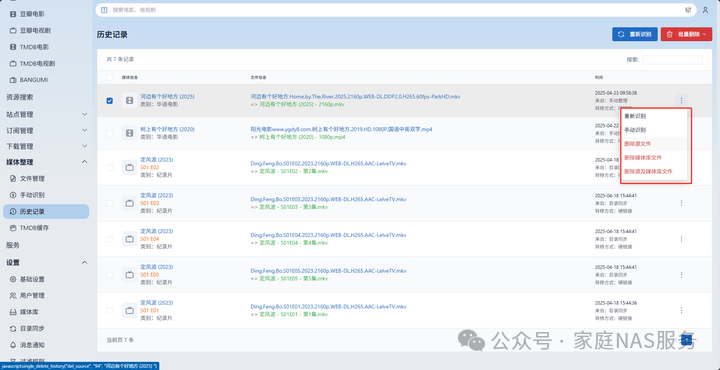
Task: Open the 河边有个好地方 (2025) media link
Action: coord(168,97)
